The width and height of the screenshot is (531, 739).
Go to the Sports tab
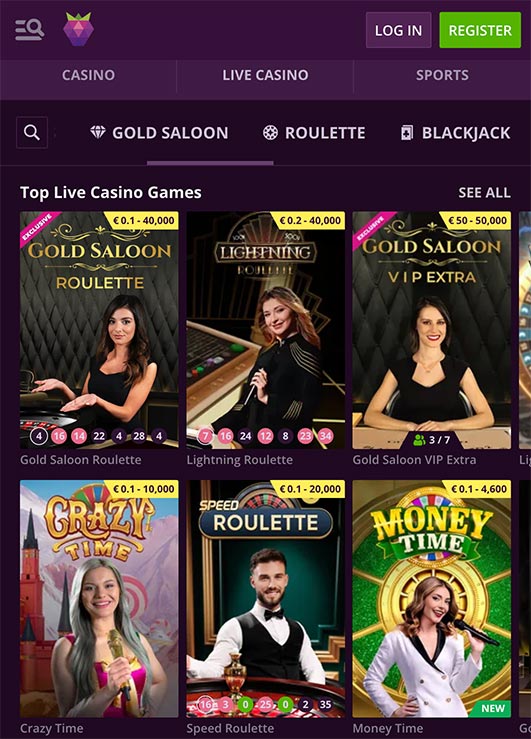[x=442, y=75]
